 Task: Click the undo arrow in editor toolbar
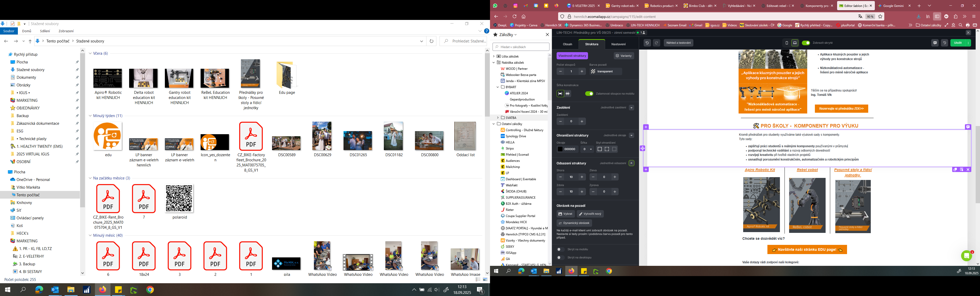click(x=647, y=43)
